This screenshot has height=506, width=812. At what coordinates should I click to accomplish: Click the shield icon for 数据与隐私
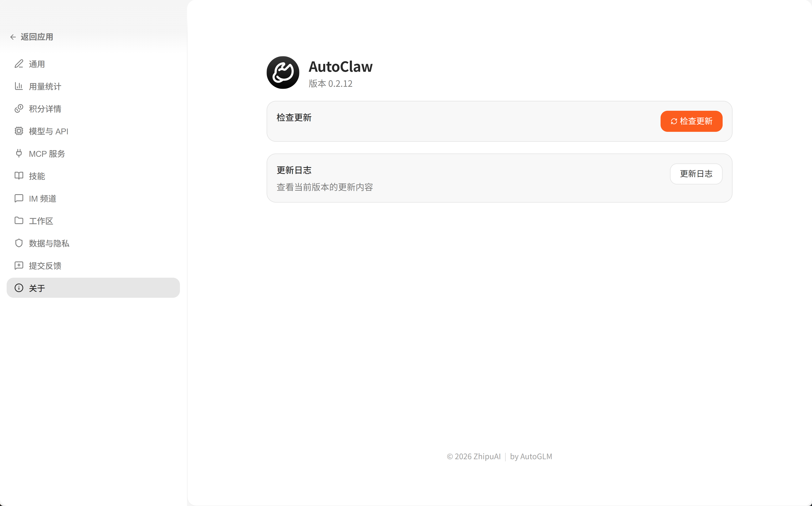(x=19, y=243)
